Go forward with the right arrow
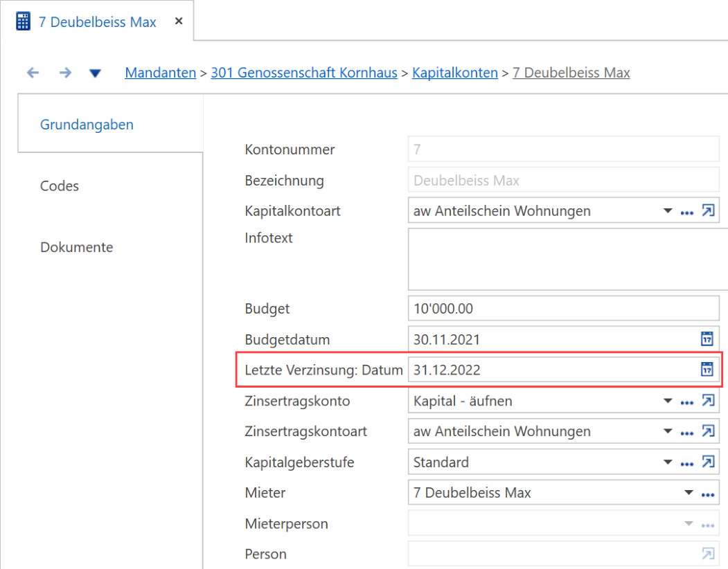 66,73
